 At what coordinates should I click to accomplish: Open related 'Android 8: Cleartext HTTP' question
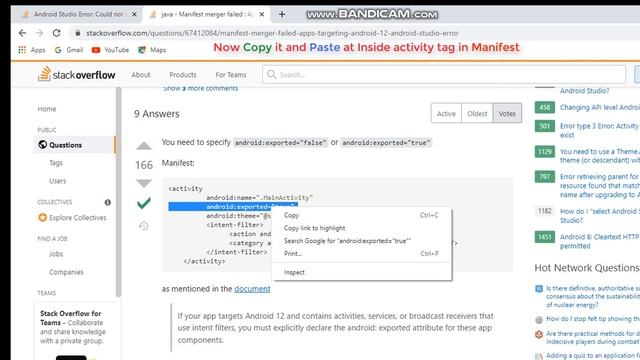click(600, 241)
